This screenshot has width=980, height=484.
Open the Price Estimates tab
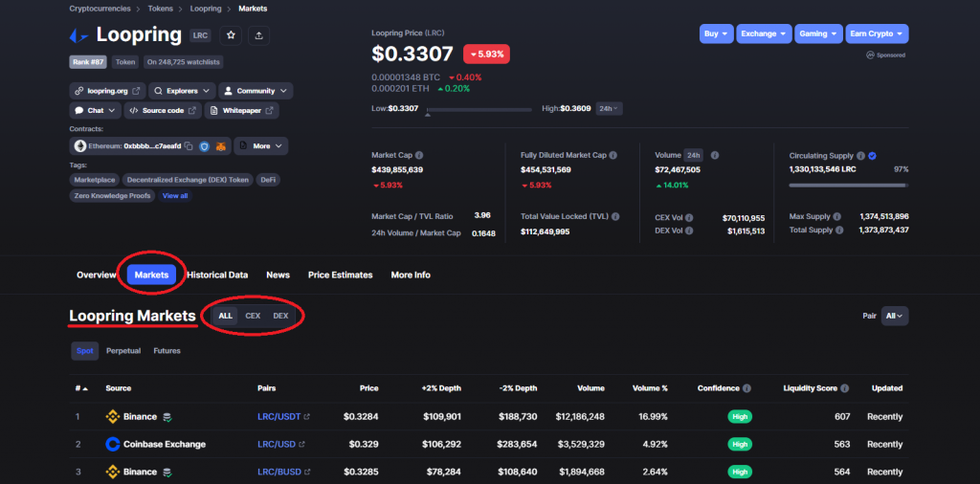tap(340, 275)
